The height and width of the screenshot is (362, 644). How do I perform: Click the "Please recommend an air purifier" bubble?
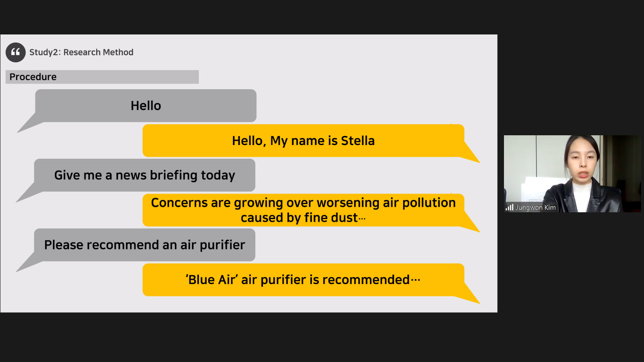145,245
